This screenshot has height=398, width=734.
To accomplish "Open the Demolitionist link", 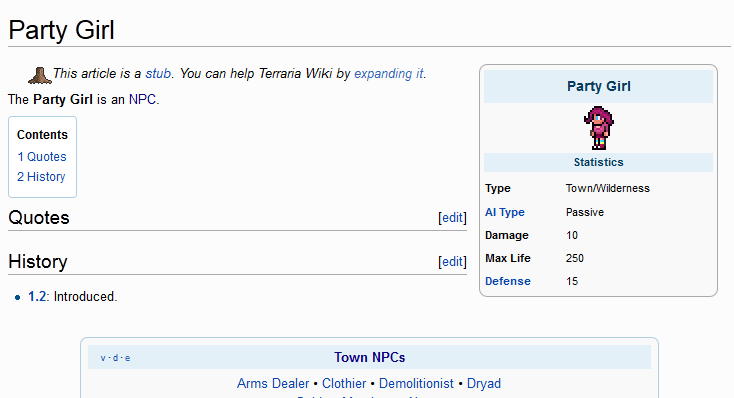I will 416,383.
